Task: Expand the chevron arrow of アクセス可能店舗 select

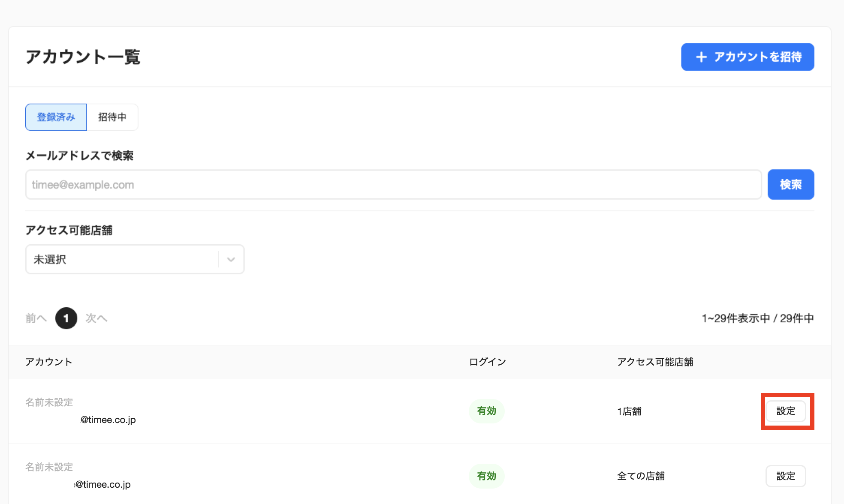Action: (x=231, y=259)
